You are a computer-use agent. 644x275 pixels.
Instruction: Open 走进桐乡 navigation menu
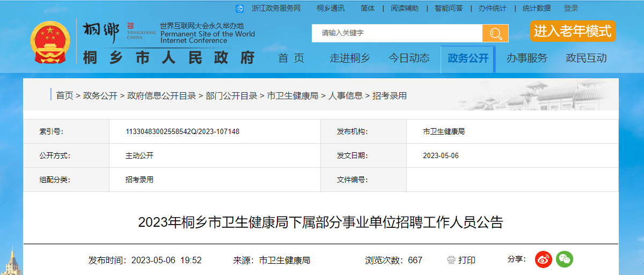click(x=349, y=58)
